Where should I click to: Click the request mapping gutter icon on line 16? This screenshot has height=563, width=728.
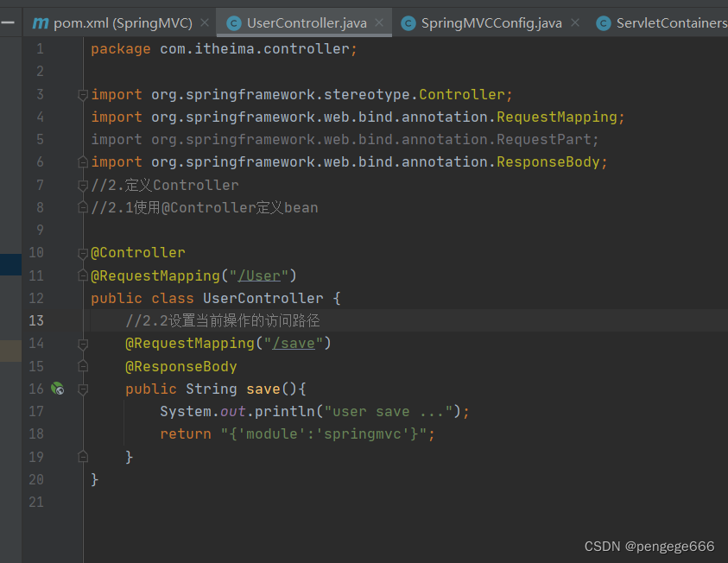pos(58,389)
